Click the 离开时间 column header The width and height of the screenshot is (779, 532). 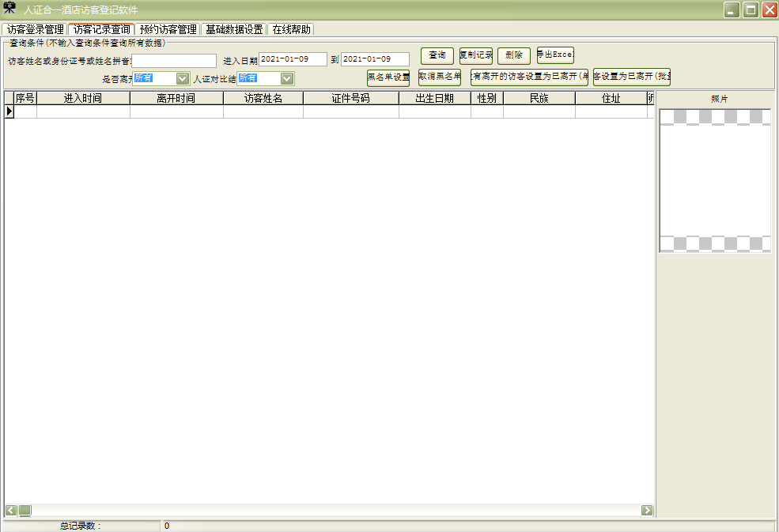[x=176, y=98]
